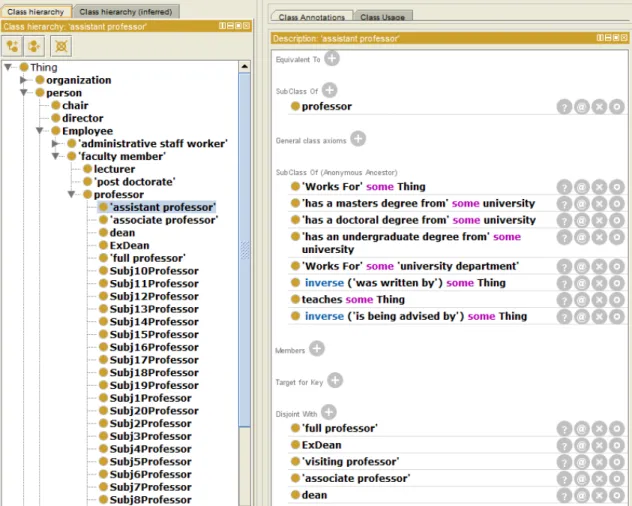The image size is (632, 506).
Task: Open the Class hierarchy (inferred) tab
Action: [x=126, y=12]
